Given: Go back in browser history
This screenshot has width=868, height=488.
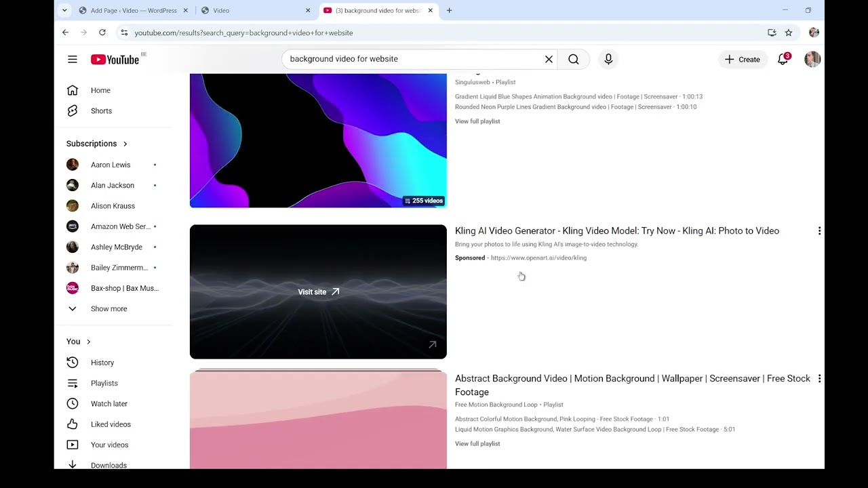Looking at the screenshot, I should tap(65, 33).
